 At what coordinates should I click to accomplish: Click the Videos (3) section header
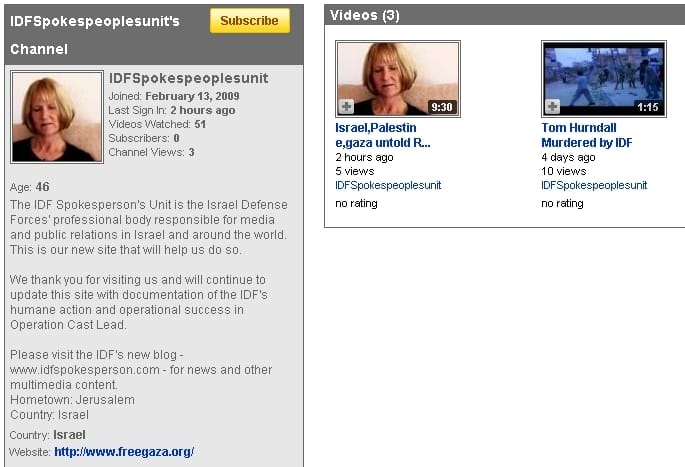coord(365,15)
